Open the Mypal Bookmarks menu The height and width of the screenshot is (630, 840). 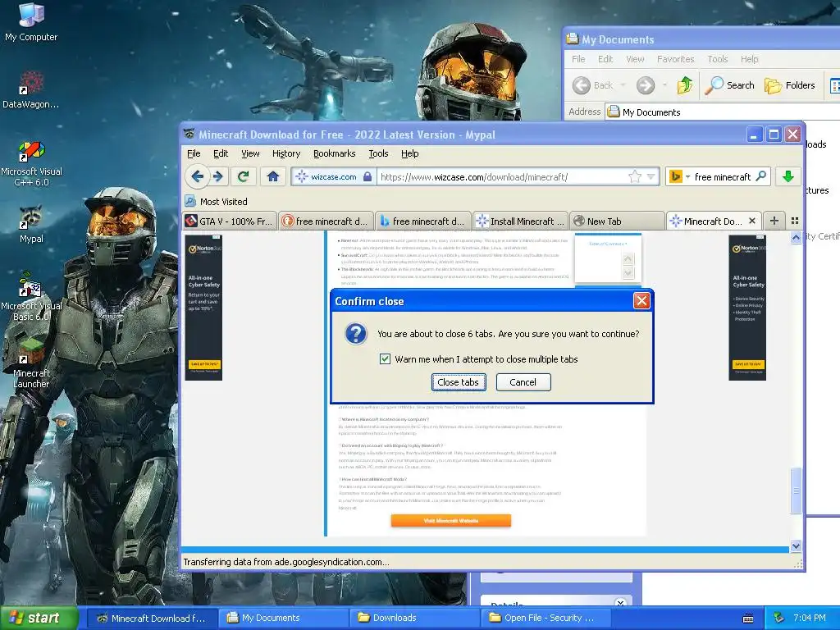point(335,153)
